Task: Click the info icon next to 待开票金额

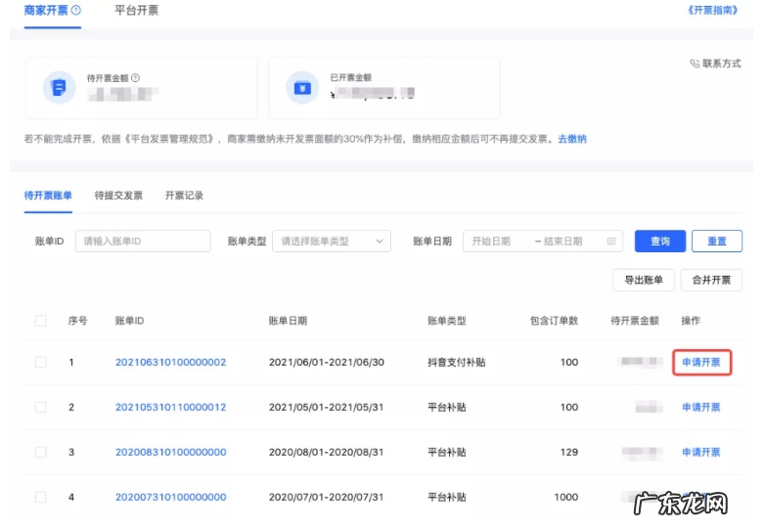Action: coord(136,77)
